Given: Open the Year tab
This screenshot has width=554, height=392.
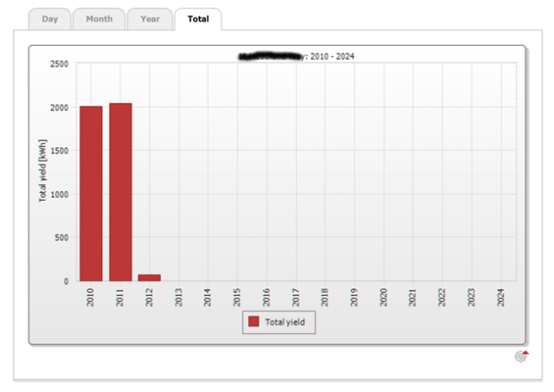Looking at the screenshot, I should click(150, 19).
